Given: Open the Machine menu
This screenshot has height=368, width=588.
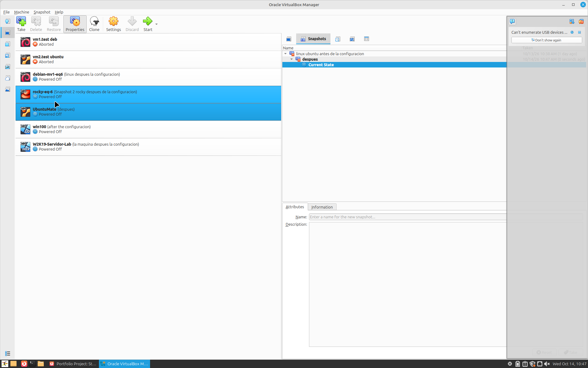Looking at the screenshot, I should [21, 12].
